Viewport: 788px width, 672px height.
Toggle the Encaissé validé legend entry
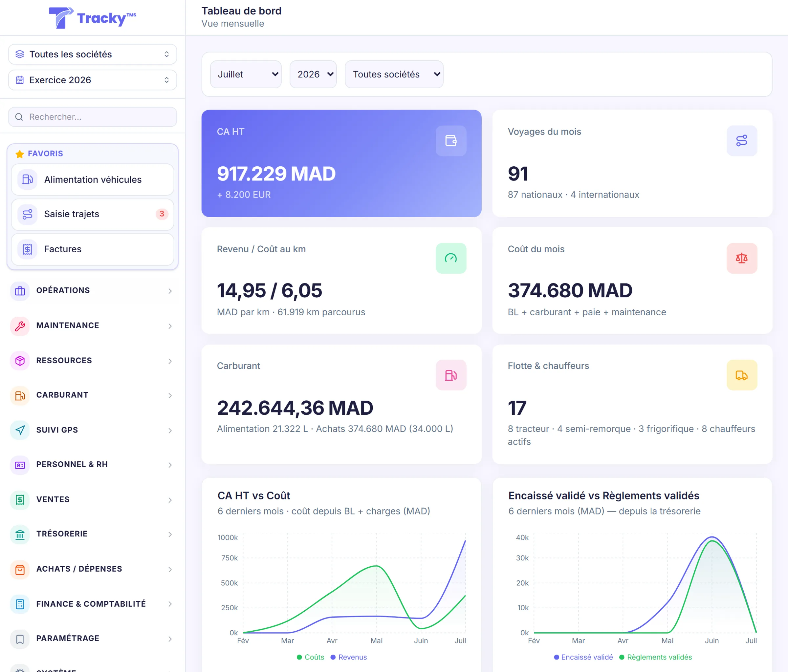coord(583,657)
